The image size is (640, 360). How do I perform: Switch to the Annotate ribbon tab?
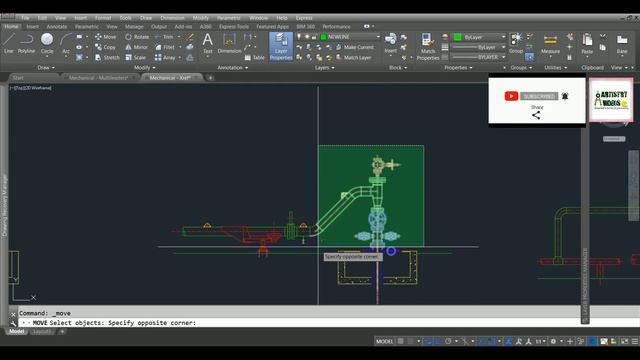[57, 27]
